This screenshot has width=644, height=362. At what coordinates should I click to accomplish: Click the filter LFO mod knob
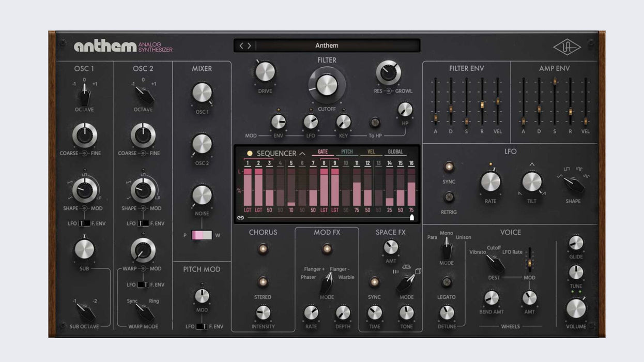click(311, 122)
